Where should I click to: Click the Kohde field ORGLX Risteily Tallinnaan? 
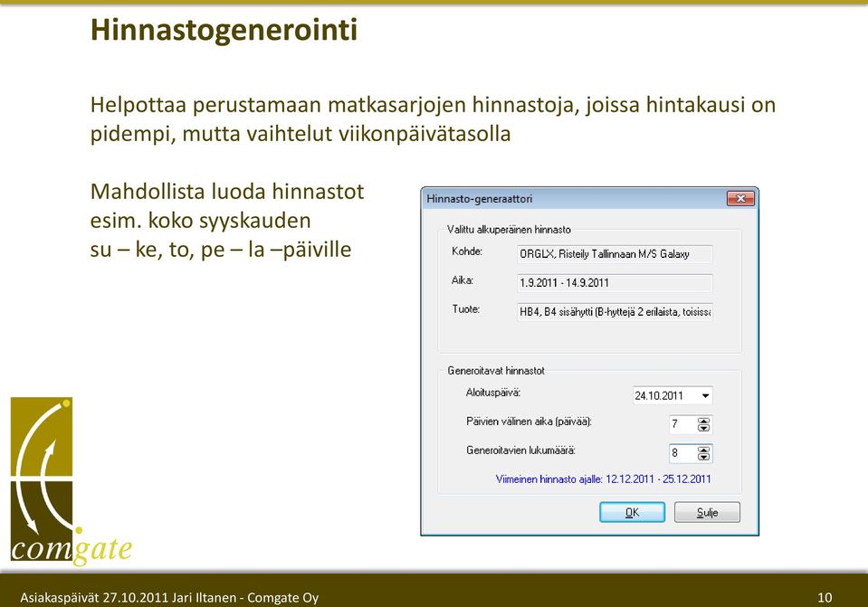coord(615,254)
